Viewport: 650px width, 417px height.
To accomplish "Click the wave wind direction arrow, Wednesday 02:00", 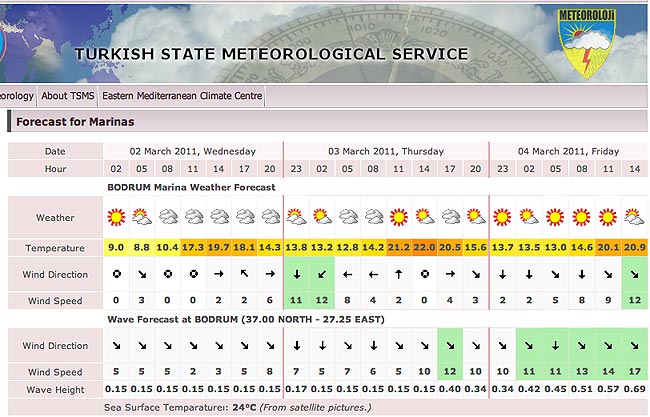I will [116, 345].
